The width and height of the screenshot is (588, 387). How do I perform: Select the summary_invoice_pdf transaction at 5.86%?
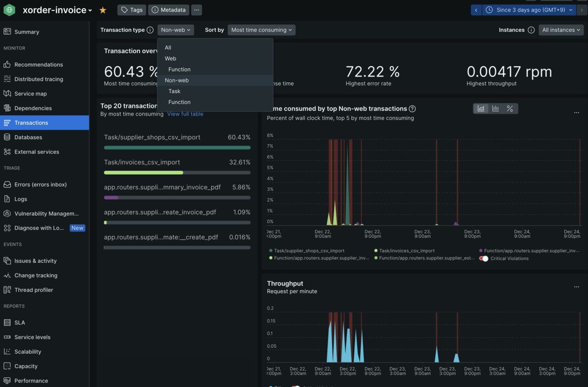tap(177, 191)
